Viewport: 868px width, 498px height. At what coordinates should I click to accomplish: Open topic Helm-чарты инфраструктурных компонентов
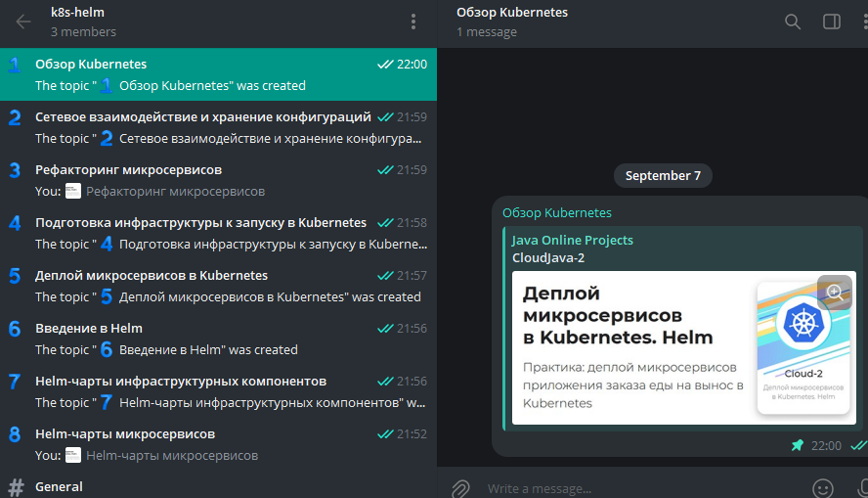coord(218,391)
